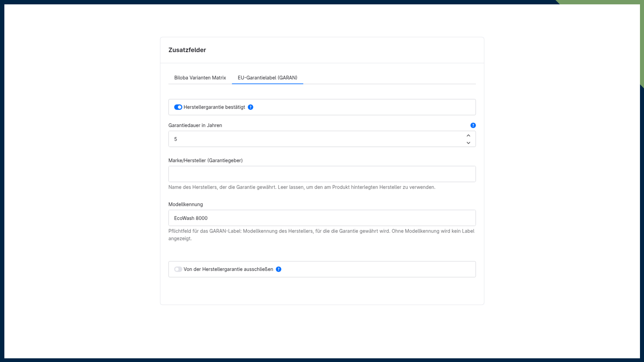Click into the empty Marke/Hersteller field
The width and height of the screenshot is (644, 362).
[322, 174]
